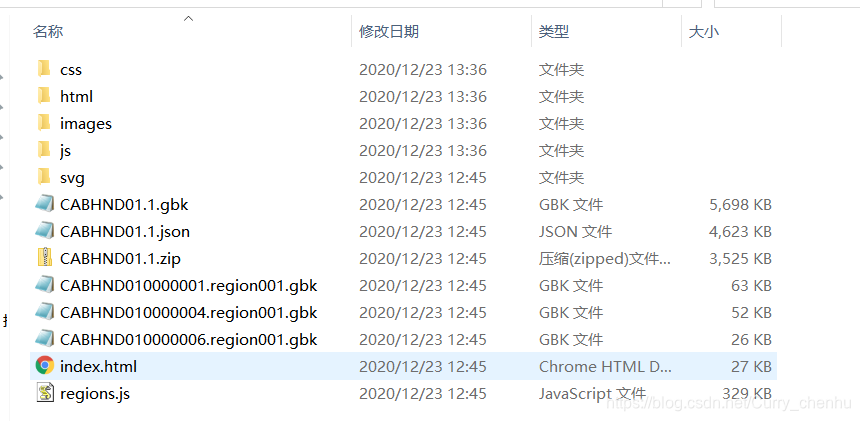This screenshot has width=860, height=421.
Task: Sort by the 大小 column header
Action: [x=704, y=31]
